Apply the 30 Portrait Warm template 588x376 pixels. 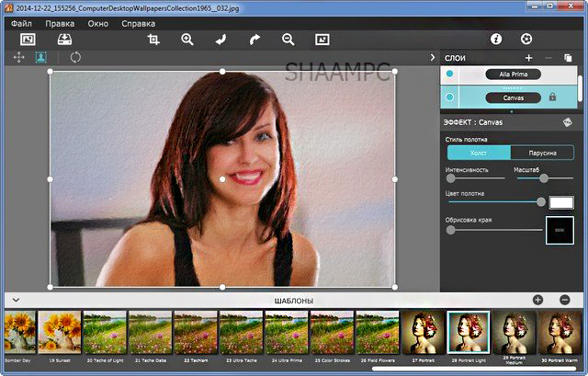coord(560,333)
